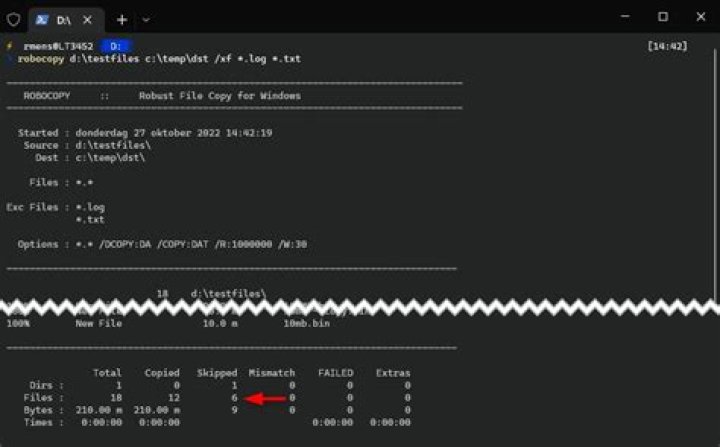Click the user name rmens@LT3452 in prompt
Viewport: 720px width, 447px height.
pyautogui.click(x=58, y=46)
